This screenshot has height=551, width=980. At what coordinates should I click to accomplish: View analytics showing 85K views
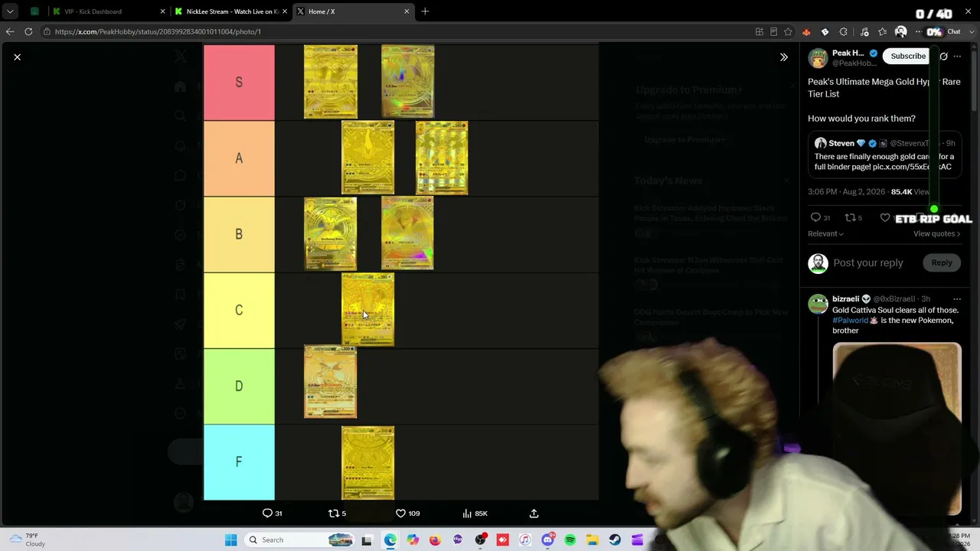475,514
